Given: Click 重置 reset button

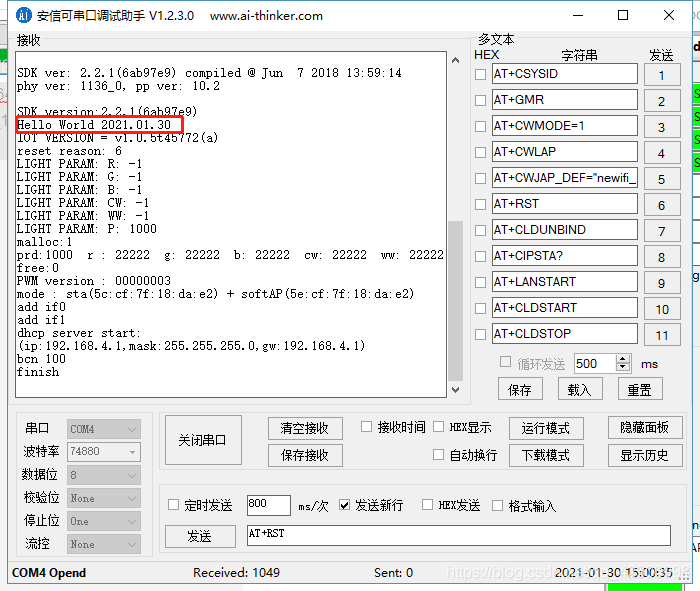Looking at the screenshot, I should tap(640, 389).
